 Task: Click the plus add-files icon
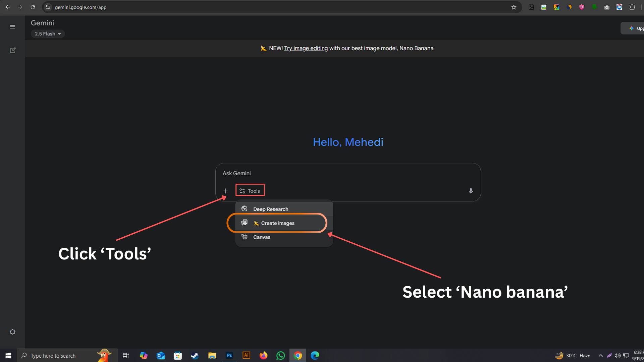click(225, 191)
